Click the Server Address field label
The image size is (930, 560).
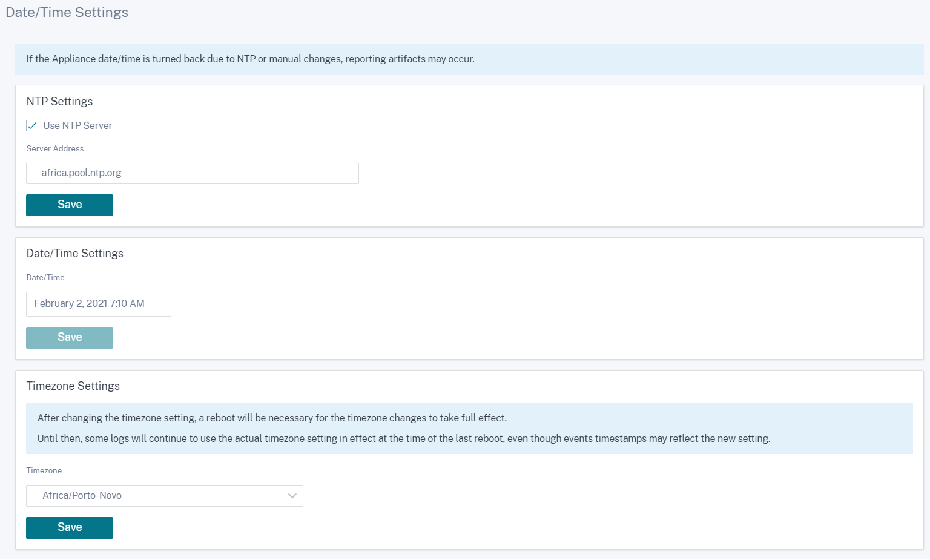click(x=55, y=148)
